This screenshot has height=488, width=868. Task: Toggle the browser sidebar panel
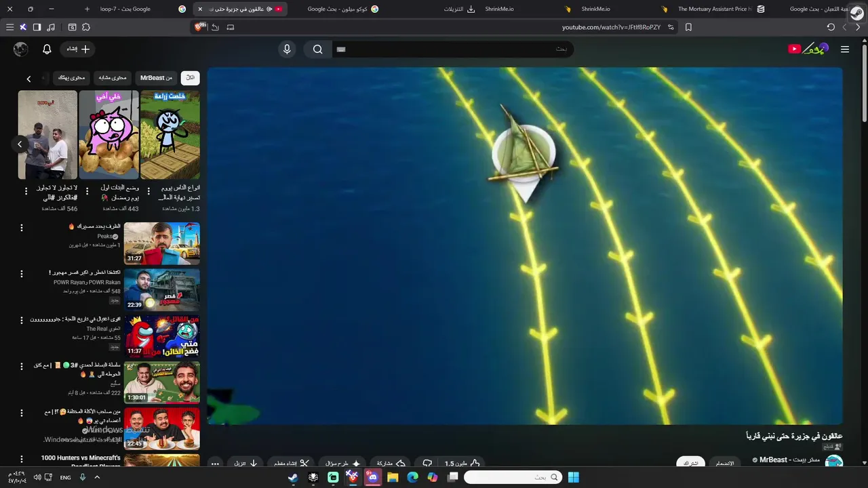pyautogui.click(x=37, y=27)
